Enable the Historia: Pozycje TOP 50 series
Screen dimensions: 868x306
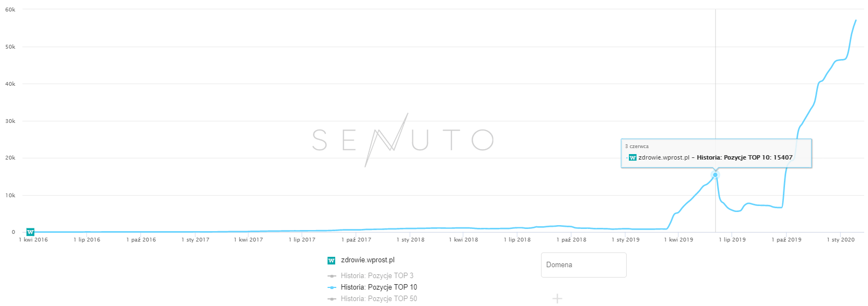(x=378, y=299)
